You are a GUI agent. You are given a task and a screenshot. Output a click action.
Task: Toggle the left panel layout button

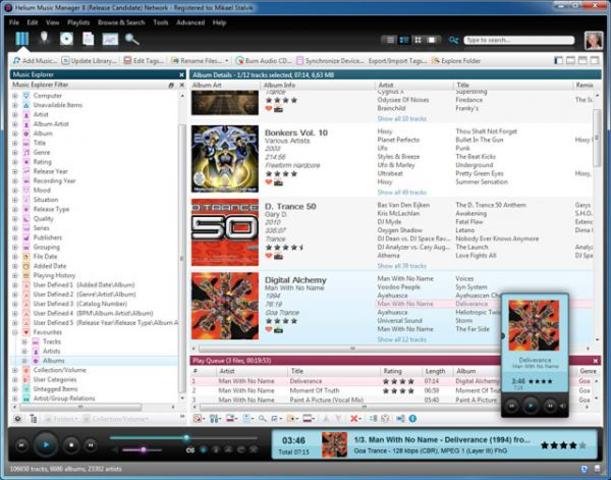tap(558, 60)
